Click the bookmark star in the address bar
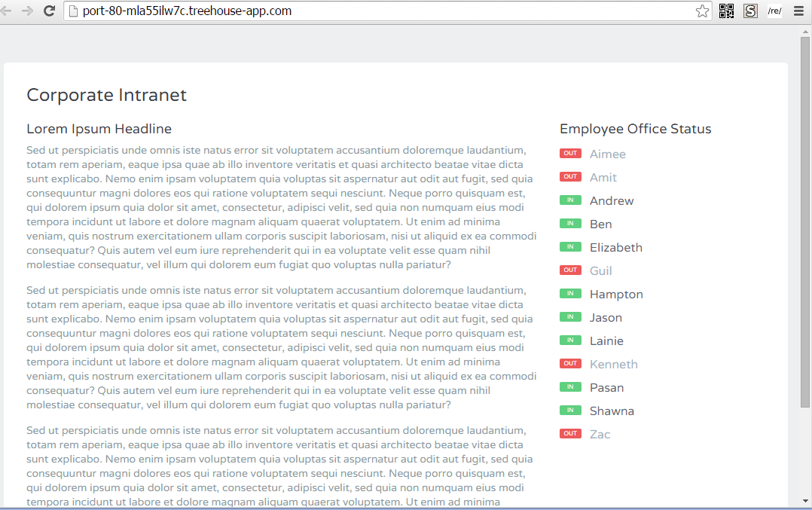Viewport: 812px width, 510px height. click(702, 11)
